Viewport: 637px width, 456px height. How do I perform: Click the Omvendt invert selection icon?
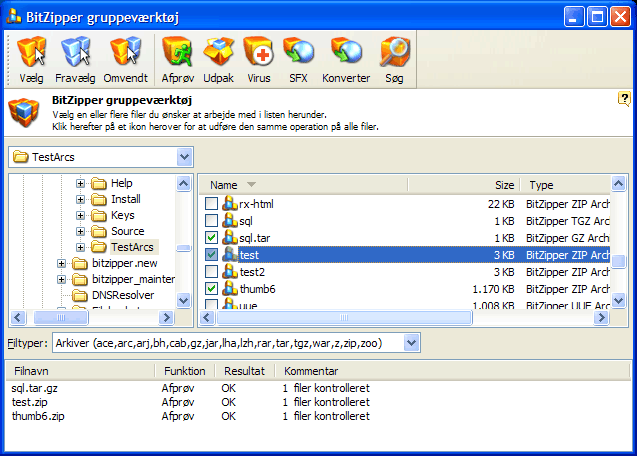pyautogui.click(x=126, y=52)
